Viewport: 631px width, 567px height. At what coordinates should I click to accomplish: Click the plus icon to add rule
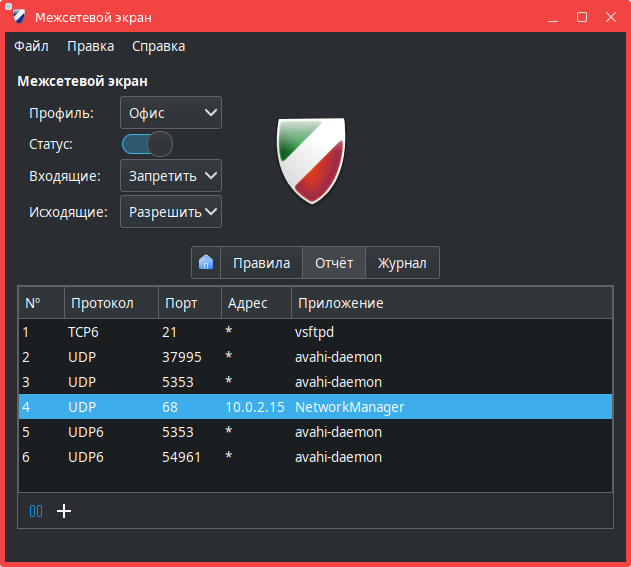tap(64, 511)
